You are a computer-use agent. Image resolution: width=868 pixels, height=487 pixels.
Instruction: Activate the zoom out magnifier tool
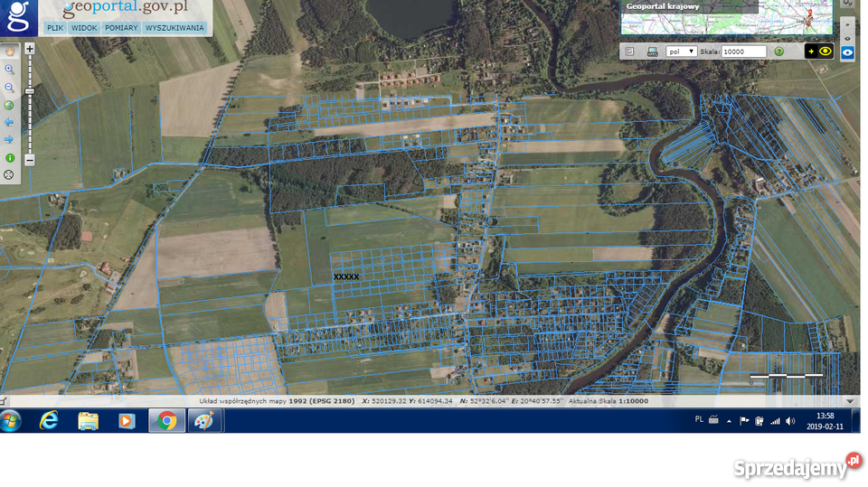tap(10, 88)
